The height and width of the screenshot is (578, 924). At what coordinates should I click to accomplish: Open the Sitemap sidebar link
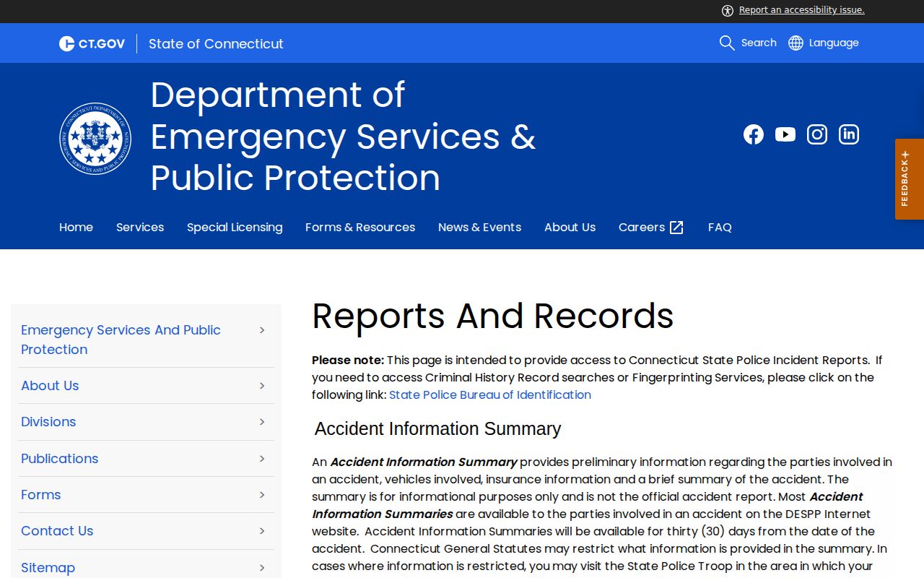[x=48, y=568]
